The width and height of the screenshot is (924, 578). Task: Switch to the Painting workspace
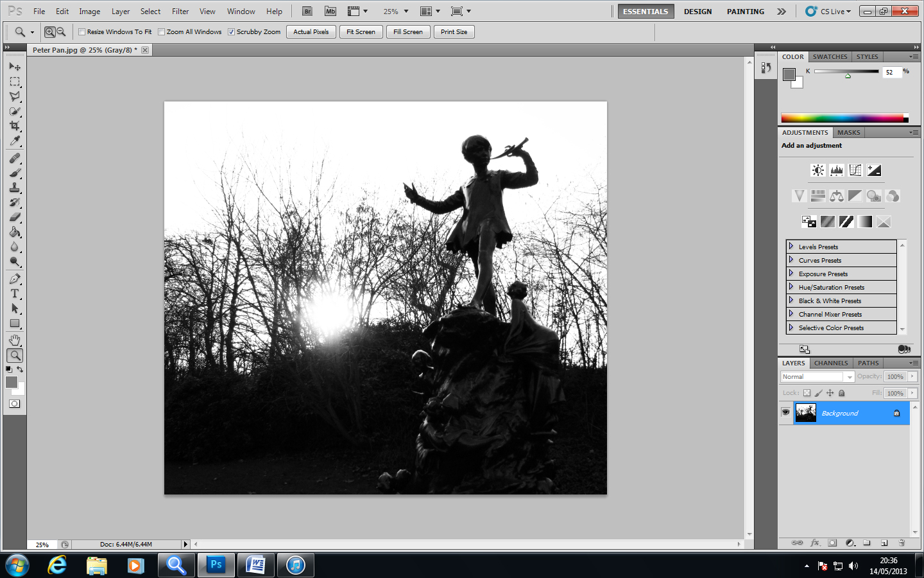[x=746, y=12]
